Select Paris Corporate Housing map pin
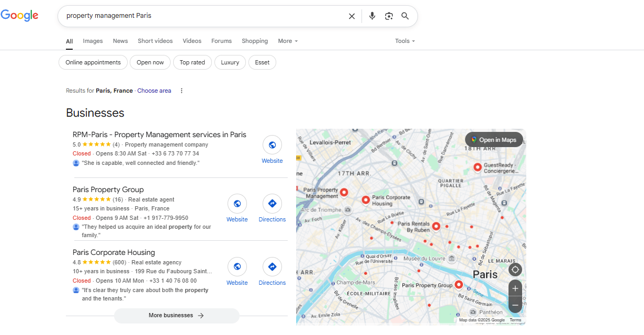This screenshot has width=644, height=335. [x=366, y=200]
